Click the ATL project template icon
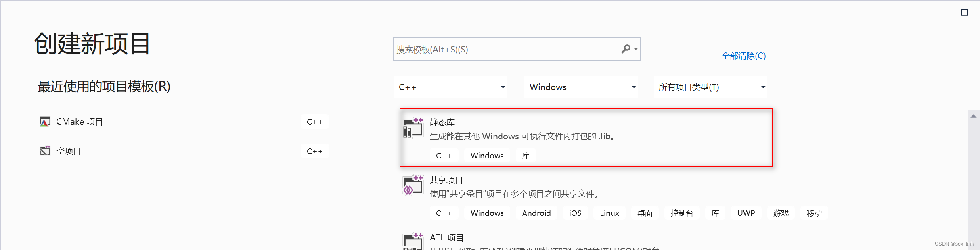 [413, 241]
